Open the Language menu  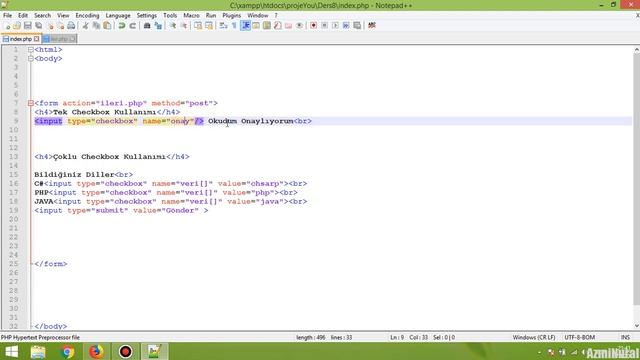tap(118, 16)
